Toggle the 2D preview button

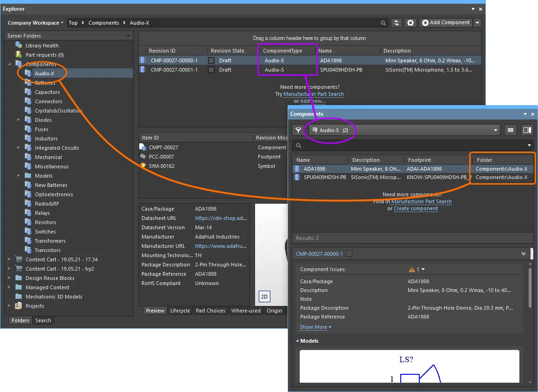click(264, 296)
